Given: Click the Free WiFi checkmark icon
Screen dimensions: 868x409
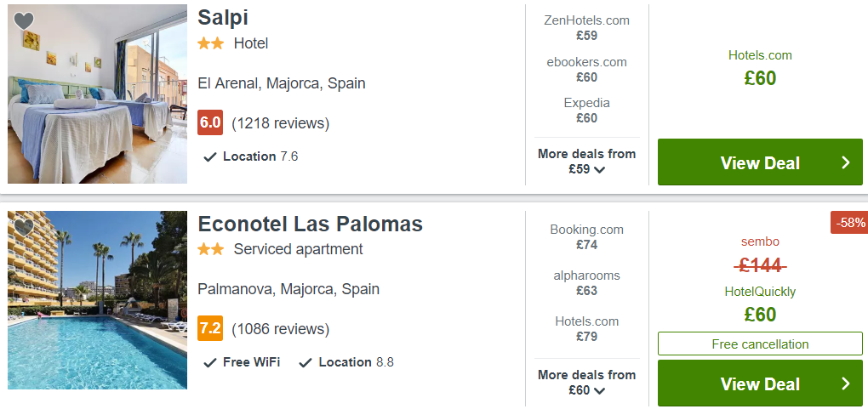Looking at the screenshot, I should (210, 363).
